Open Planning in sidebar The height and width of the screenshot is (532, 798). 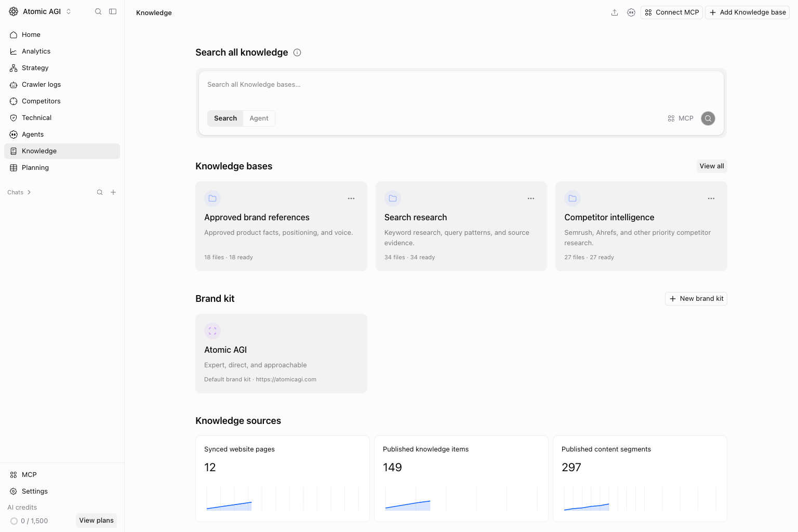[x=62, y=168]
